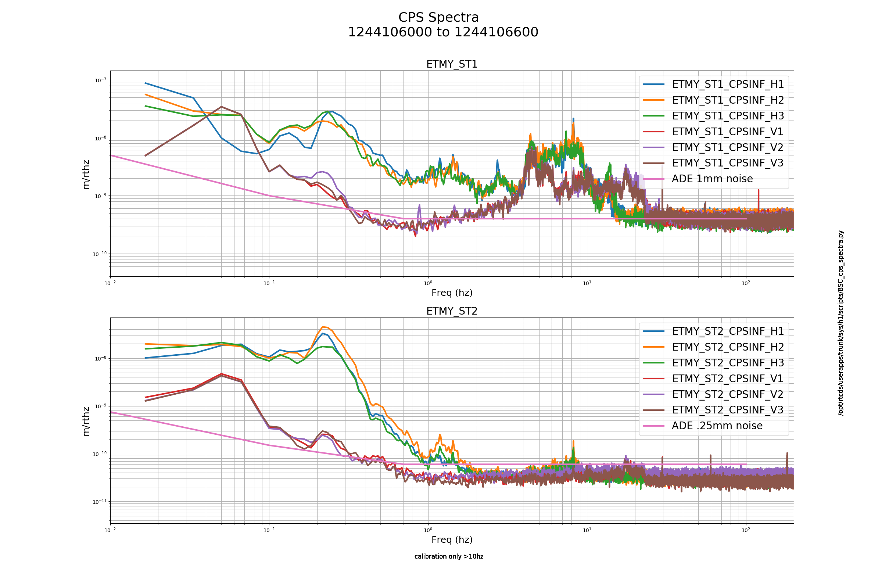Select the ETMY_ST2_CPSINF_V3 legend label
The height and width of the screenshot is (588, 882).
(728, 410)
